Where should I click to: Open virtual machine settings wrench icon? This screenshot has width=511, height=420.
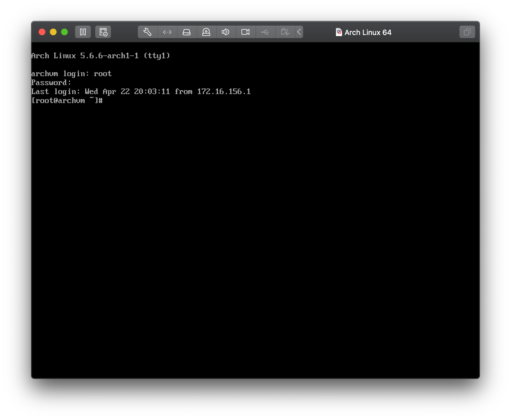(x=148, y=32)
